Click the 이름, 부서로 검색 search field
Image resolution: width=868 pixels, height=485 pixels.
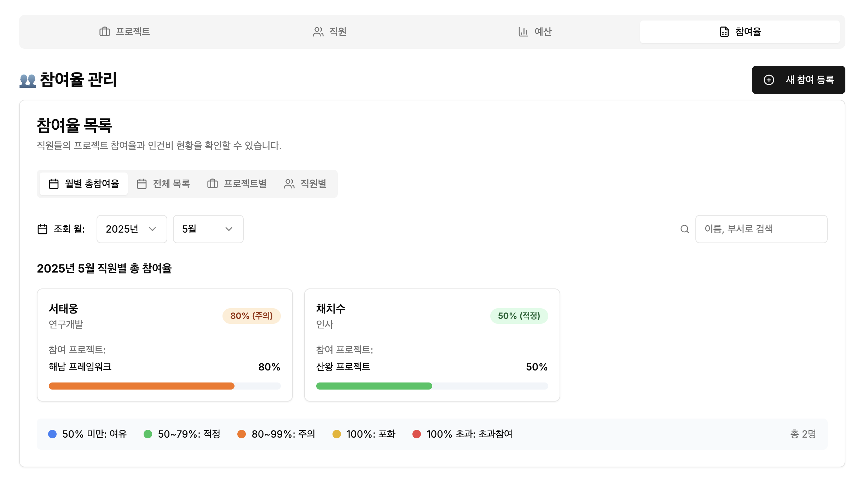760,229
